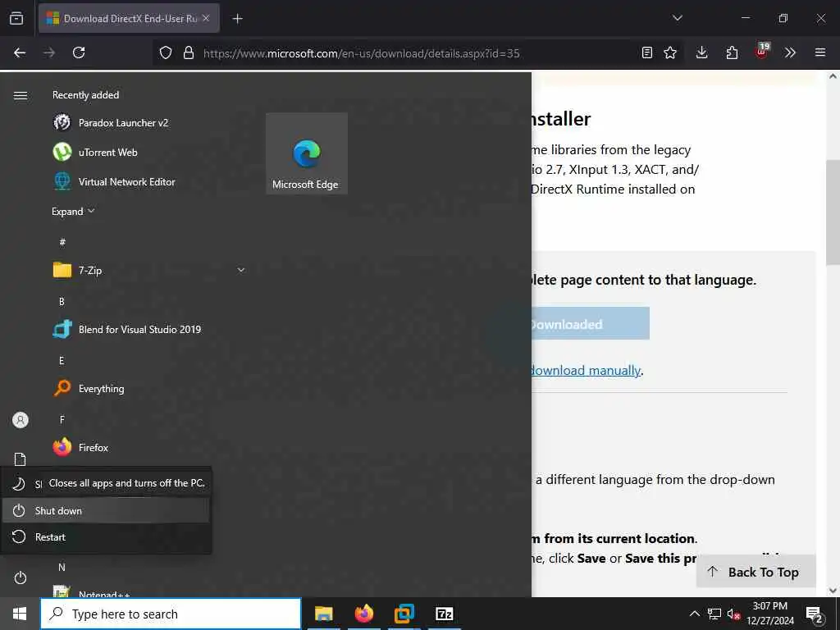Click the Start menu hamburger expand icon

point(21,95)
